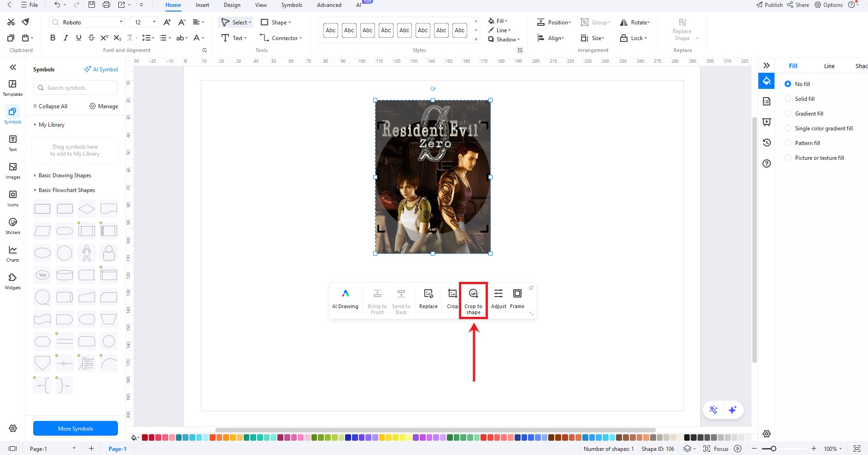Screen dimensions: 868x455
Task: Open the font name dropdown
Action: pyautogui.click(x=121, y=22)
